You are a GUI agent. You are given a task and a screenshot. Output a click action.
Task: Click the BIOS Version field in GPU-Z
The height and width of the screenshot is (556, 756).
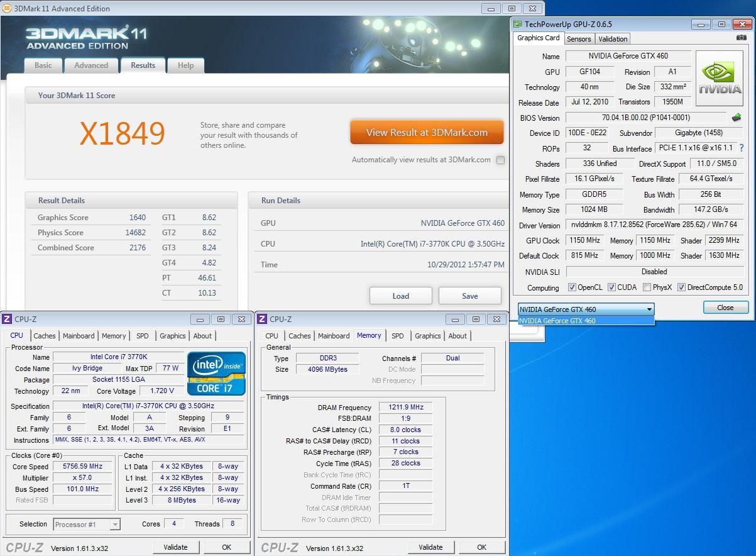tap(646, 118)
